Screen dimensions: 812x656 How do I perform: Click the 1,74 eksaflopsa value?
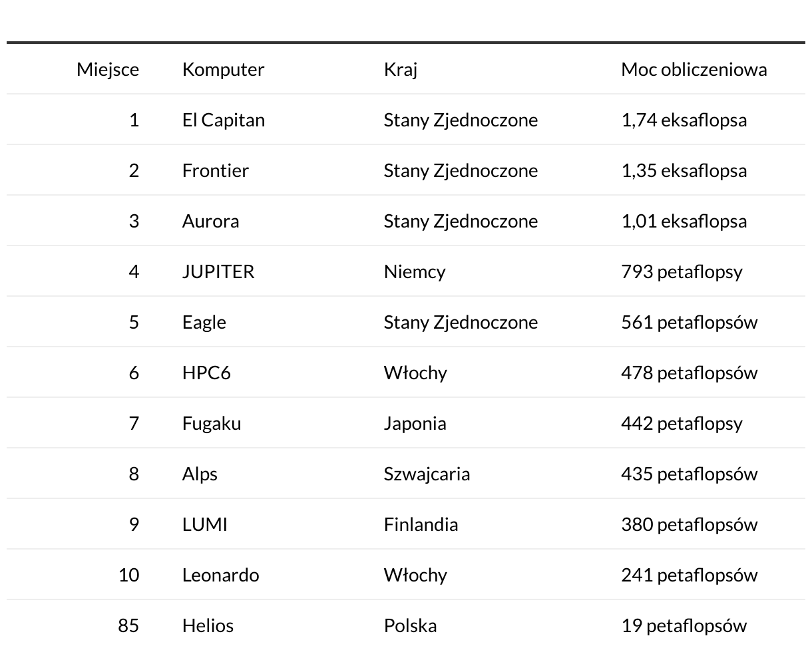click(684, 120)
